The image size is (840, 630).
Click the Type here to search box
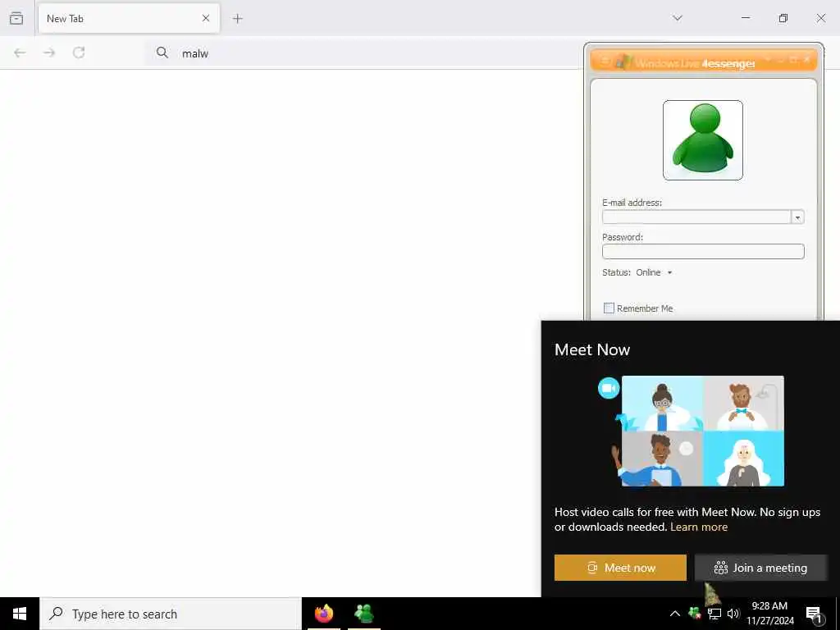click(x=171, y=614)
